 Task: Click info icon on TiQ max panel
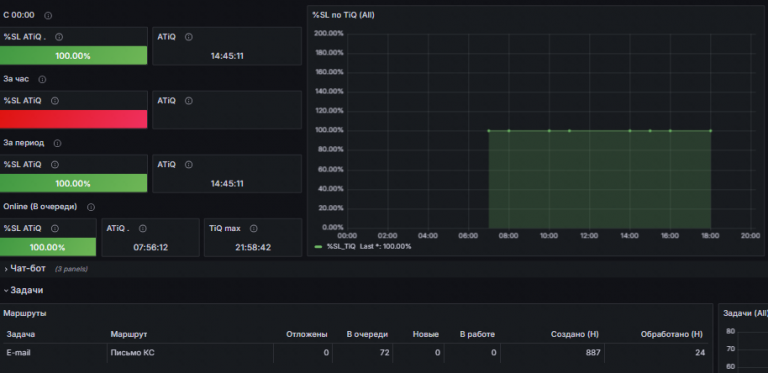pos(253,229)
